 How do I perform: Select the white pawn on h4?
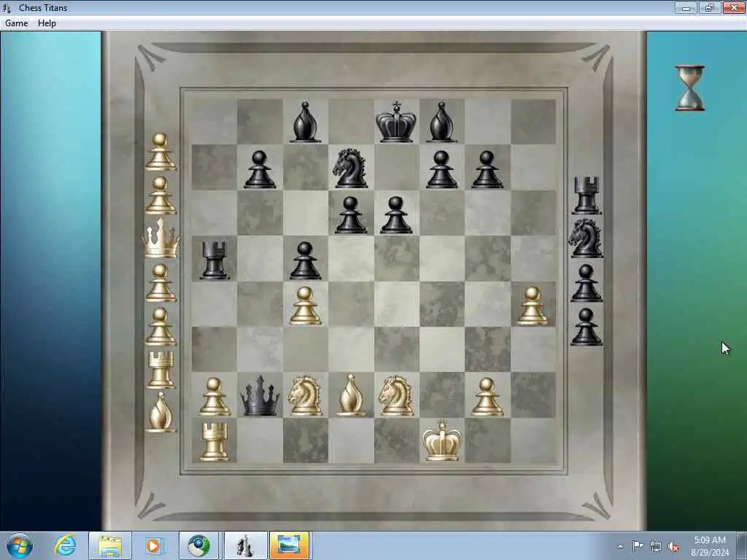[x=532, y=306]
